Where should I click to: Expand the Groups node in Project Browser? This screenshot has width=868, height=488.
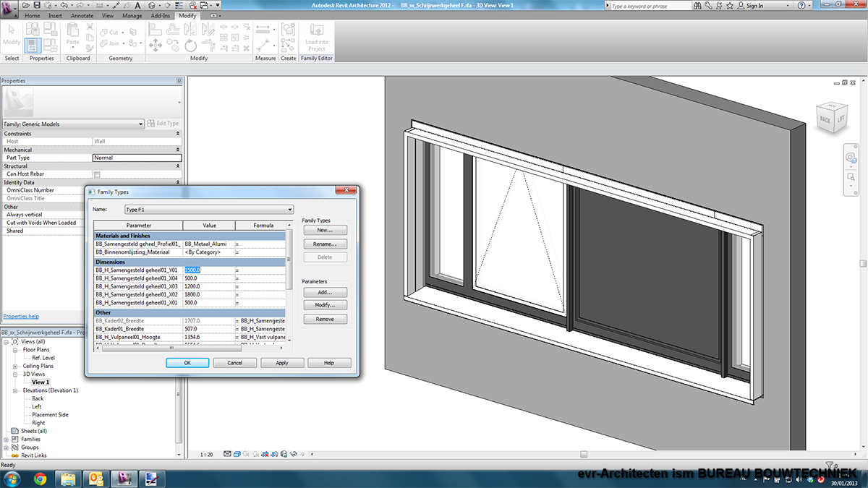click(7, 448)
